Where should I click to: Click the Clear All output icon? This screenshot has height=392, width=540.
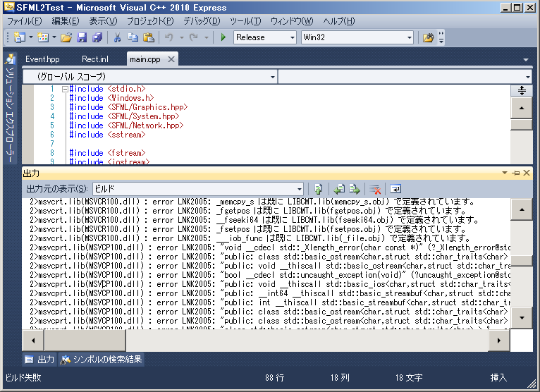point(375,189)
